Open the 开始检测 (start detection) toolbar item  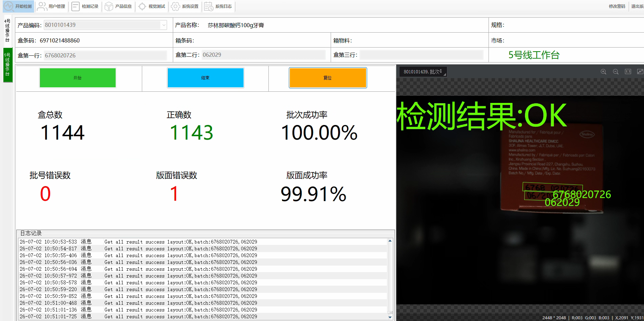tap(18, 6)
